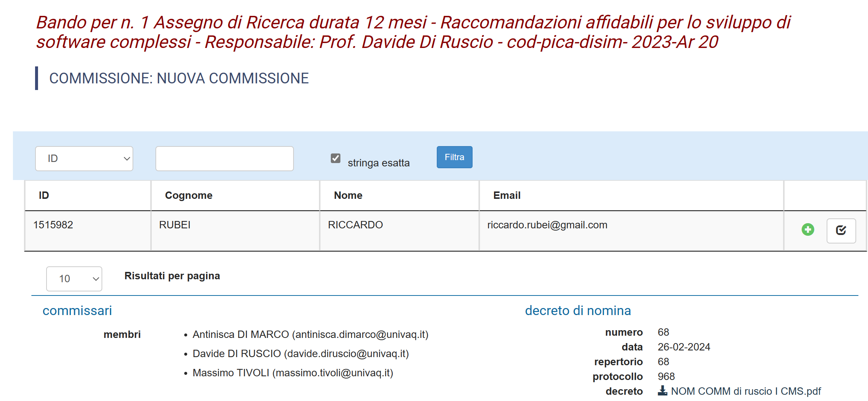The width and height of the screenshot is (868, 401).
Task: Click member Antinisca DI MARCO entry
Action: (x=311, y=335)
